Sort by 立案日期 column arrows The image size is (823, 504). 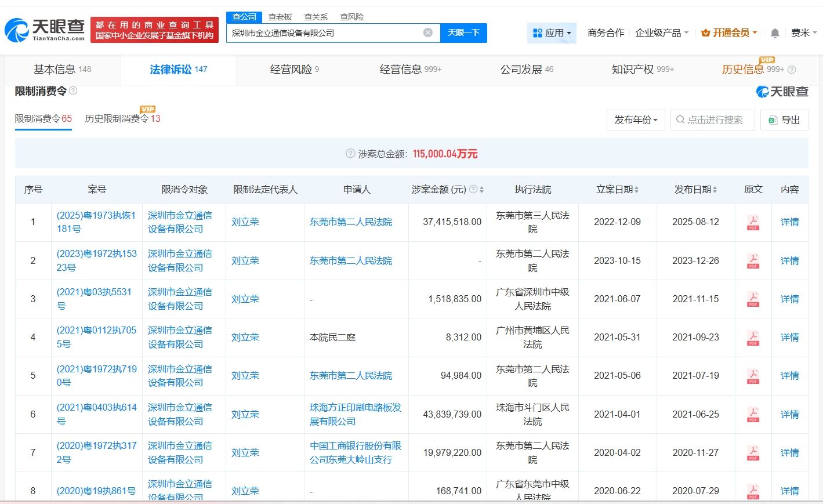636,190
